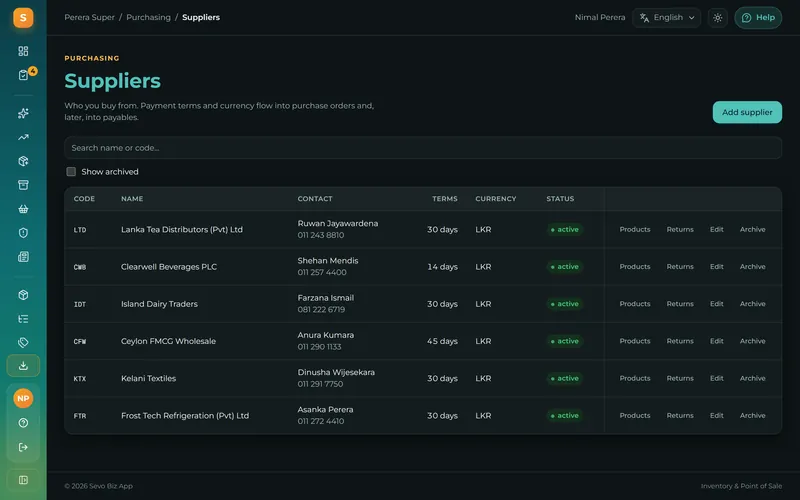Image resolution: width=800 pixels, height=500 pixels.
Task: Open the highlighted download purchasing icon
Action: [x=23, y=366]
